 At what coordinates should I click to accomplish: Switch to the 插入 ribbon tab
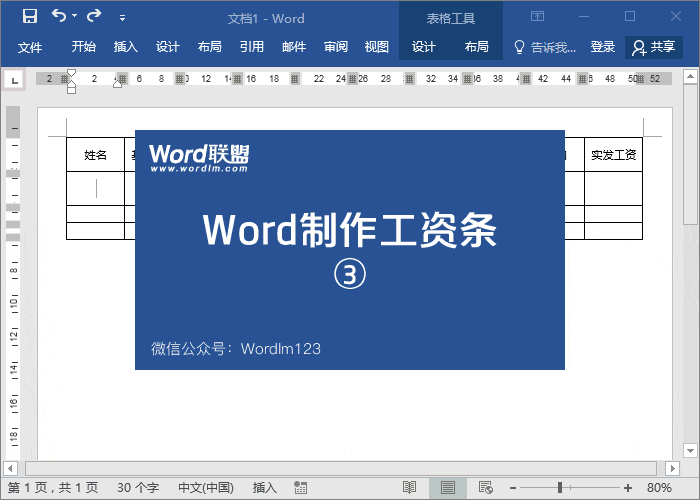[x=125, y=47]
